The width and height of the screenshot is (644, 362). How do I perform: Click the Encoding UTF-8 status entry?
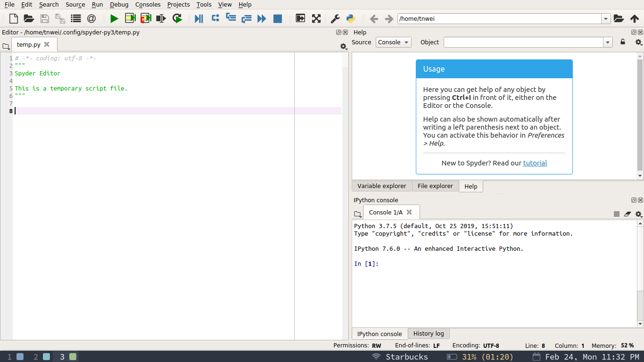point(476,346)
